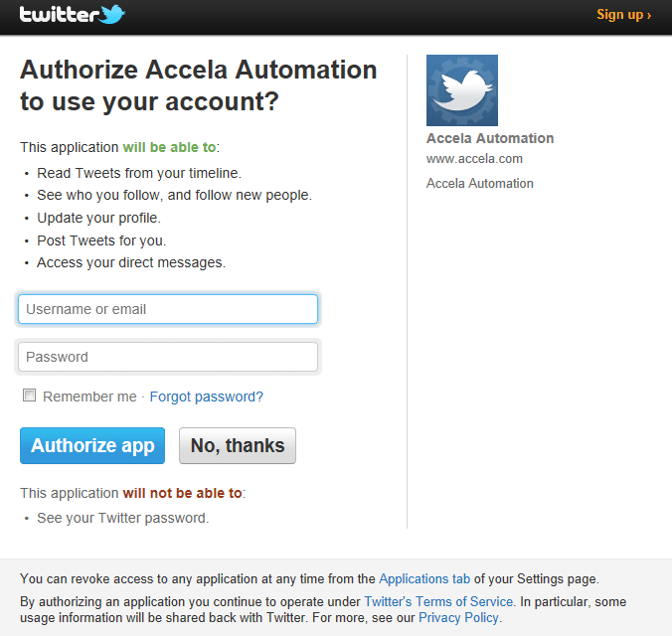Screen dimensions: 672x636
Task: Open the Forgot password? link
Action: (206, 397)
